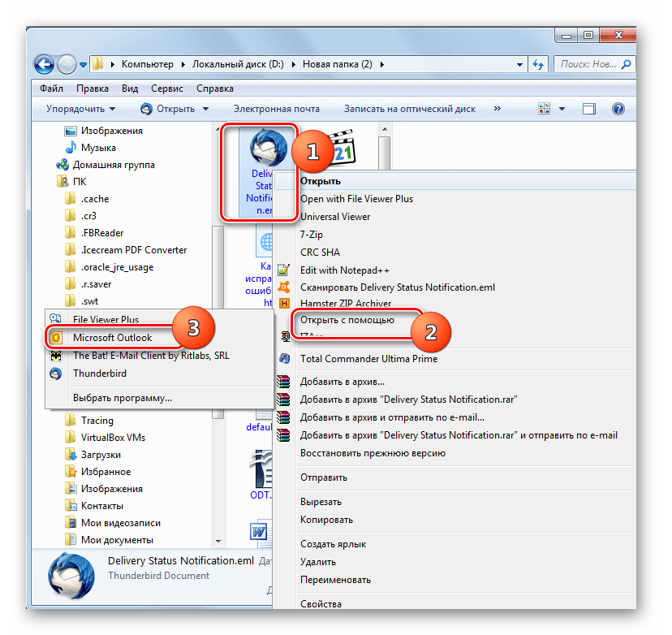
Task: Expand the address bar history dropdown
Action: tap(519, 65)
